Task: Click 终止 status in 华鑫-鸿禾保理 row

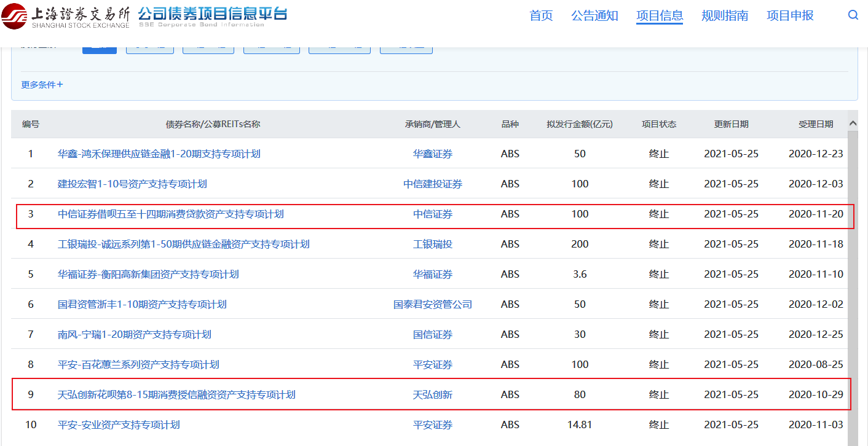Action: [659, 154]
